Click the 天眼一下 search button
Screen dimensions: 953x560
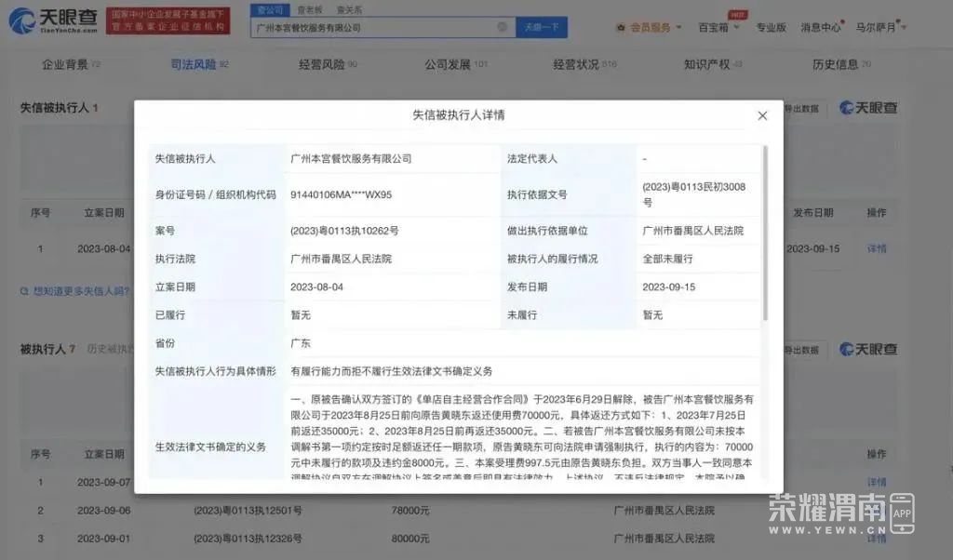(542, 27)
